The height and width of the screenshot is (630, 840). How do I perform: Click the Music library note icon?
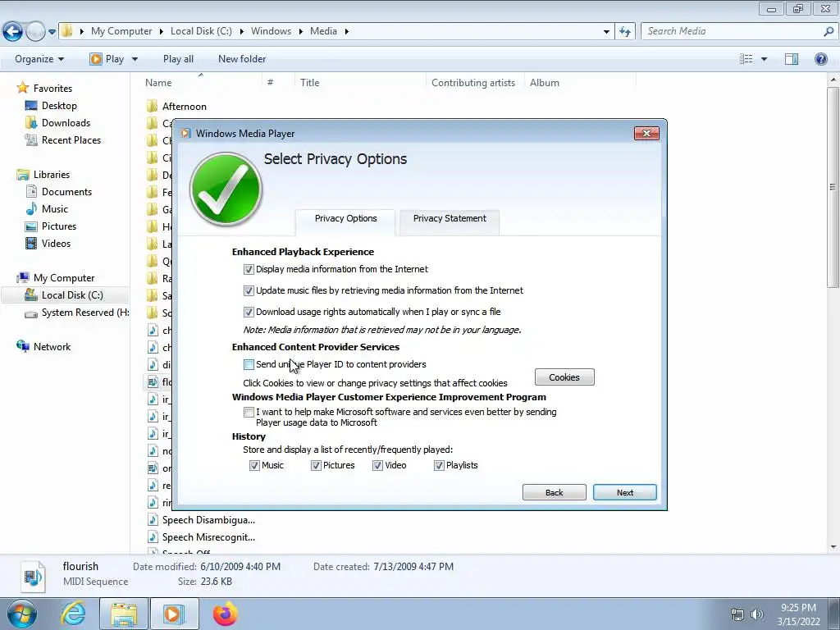coord(32,209)
